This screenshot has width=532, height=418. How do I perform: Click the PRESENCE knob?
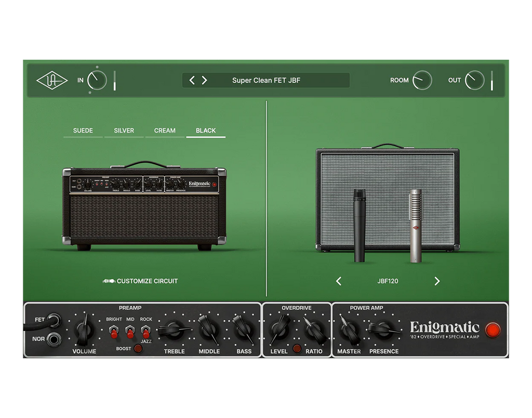(x=384, y=329)
